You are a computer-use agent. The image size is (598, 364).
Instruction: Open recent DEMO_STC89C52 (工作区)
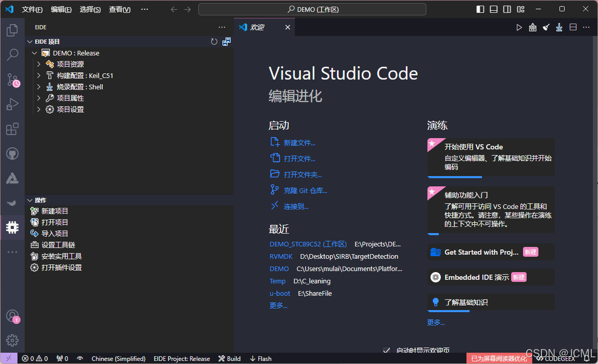tap(308, 244)
